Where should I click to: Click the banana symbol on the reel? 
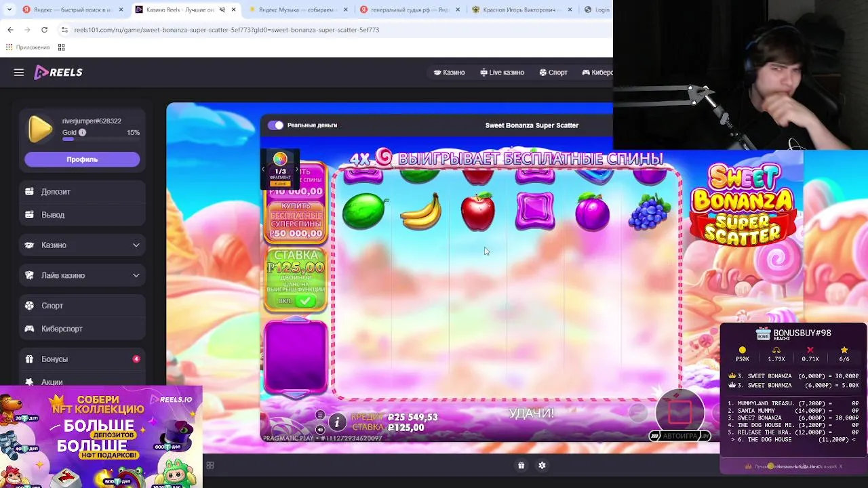coord(420,212)
